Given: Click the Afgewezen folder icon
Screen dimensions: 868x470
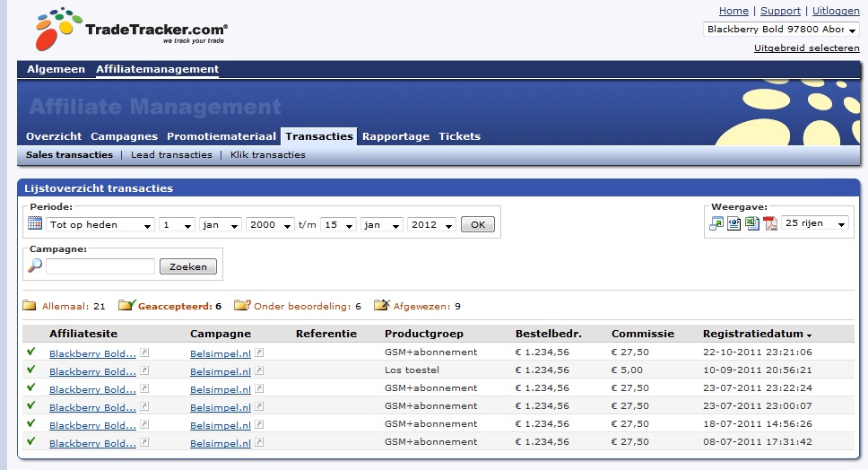Looking at the screenshot, I should click(x=382, y=304).
